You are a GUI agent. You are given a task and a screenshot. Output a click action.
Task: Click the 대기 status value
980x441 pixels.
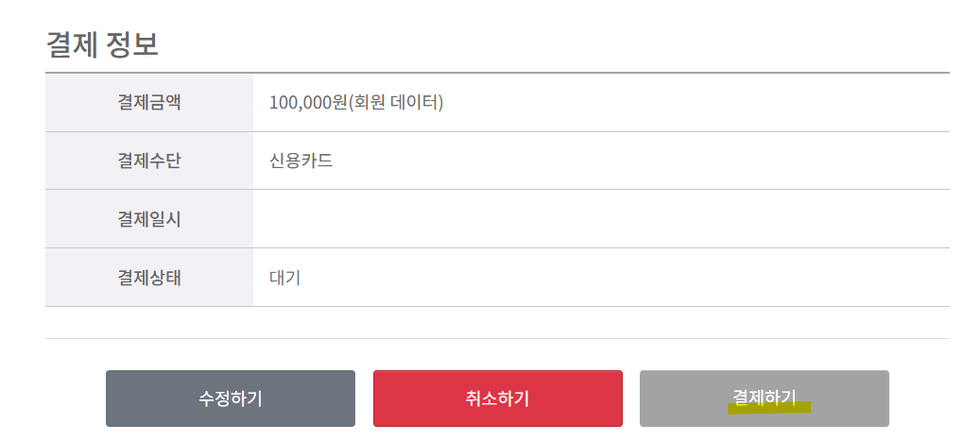tap(284, 278)
